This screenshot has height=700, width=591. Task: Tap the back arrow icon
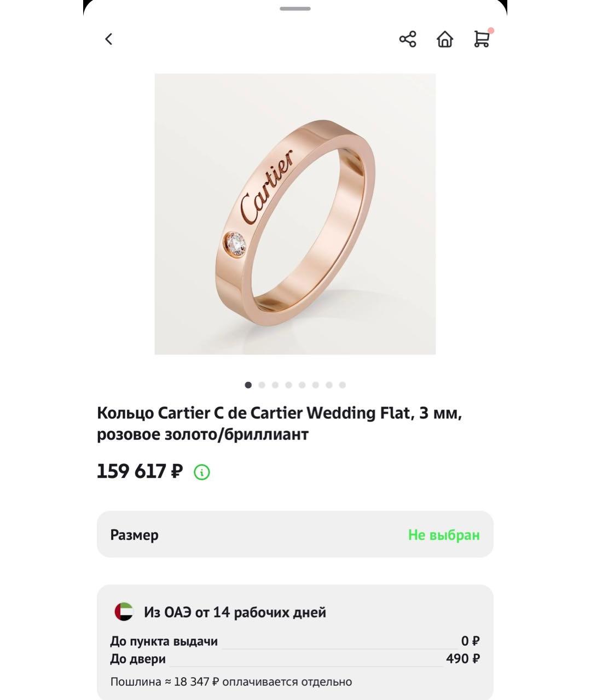[x=108, y=39]
